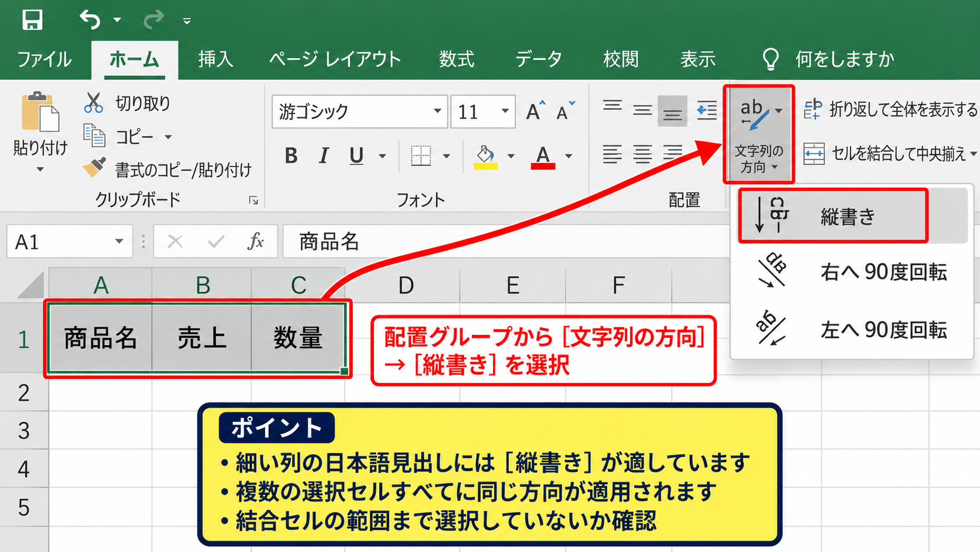
Task: Click the insert function fx icon
Action: [256, 241]
